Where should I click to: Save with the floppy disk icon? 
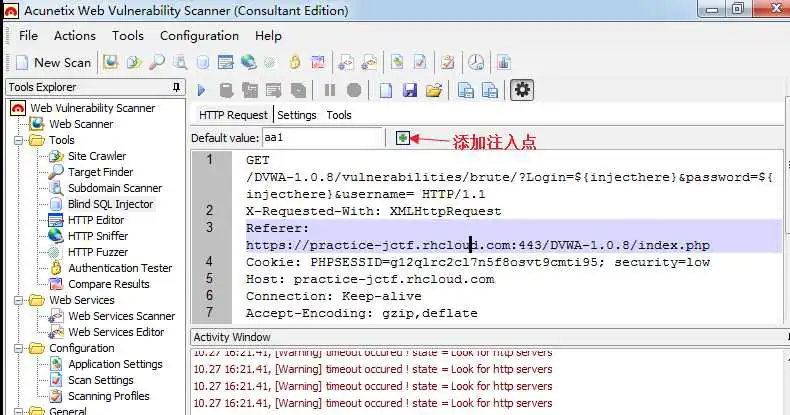[410, 90]
